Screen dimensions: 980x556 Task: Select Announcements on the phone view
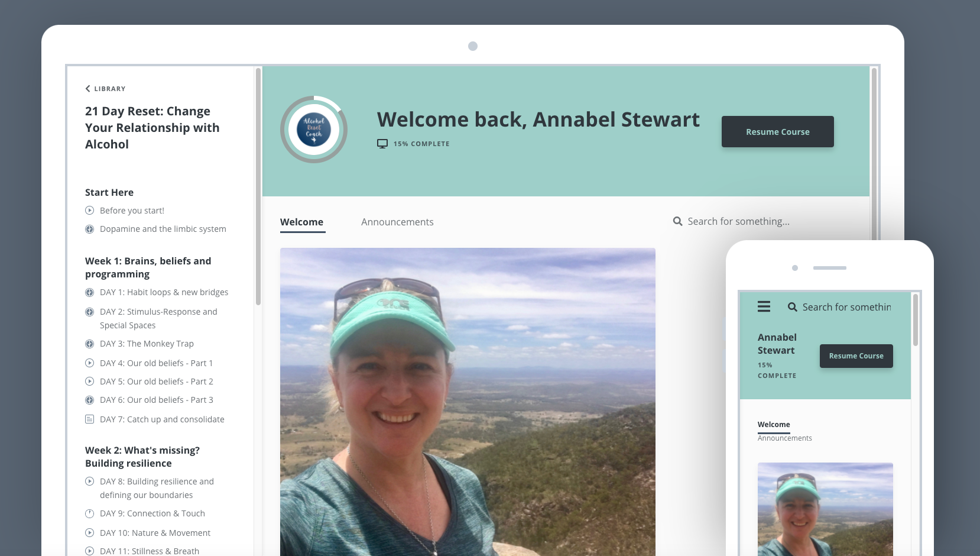(785, 438)
